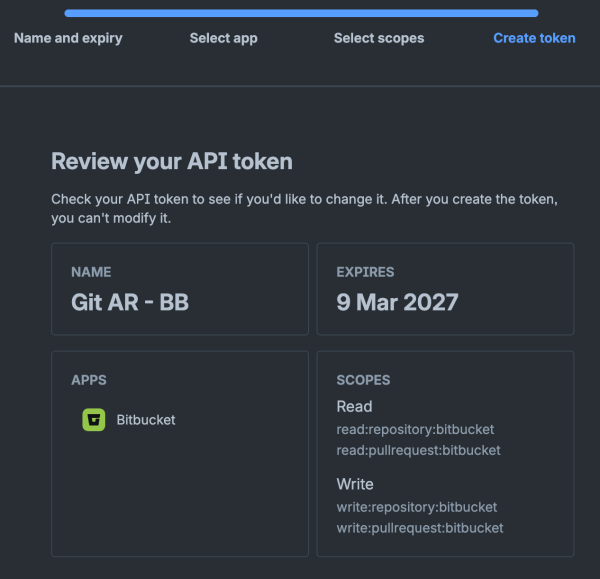Viewport: 600px width, 579px height.
Task: Select the read:pullrequest:bitbucket scope
Action: pos(418,450)
